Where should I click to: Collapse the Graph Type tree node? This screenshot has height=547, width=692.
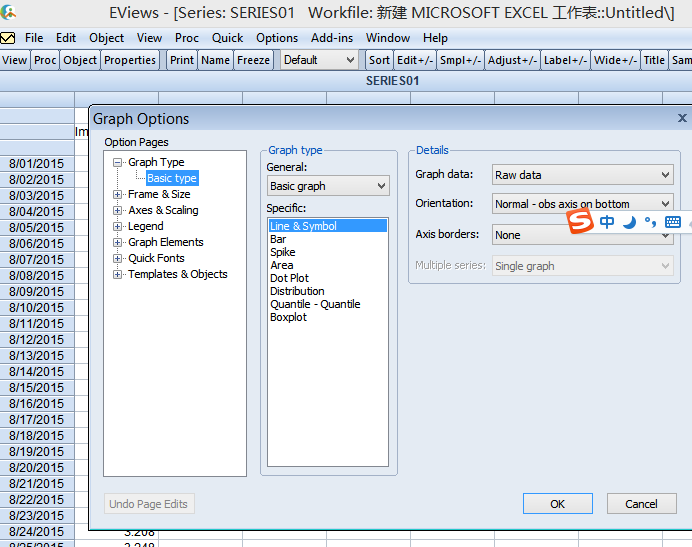(x=117, y=162)
